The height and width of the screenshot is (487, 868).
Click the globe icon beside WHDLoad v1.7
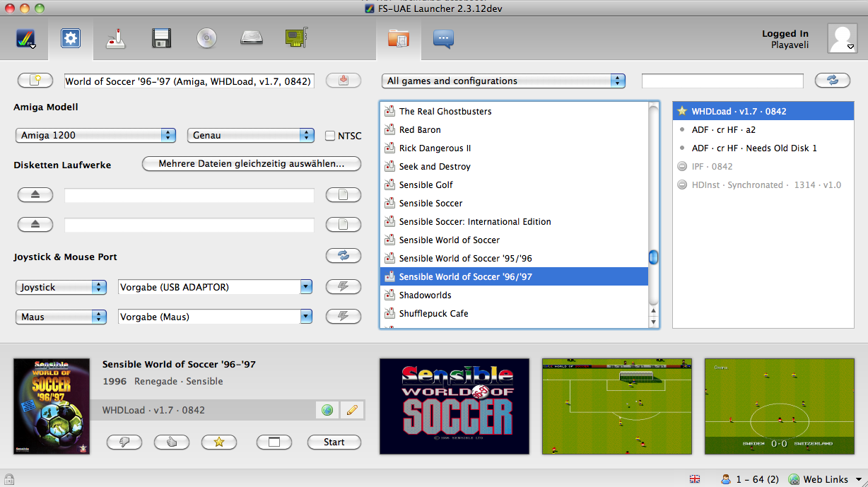tap(327, 410)
